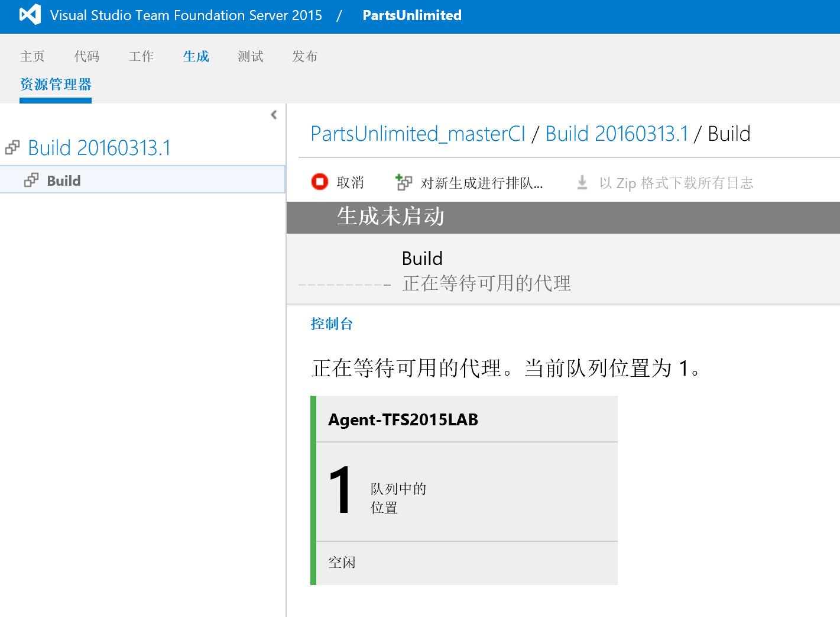Viewport: 840px width, 617px height.
Task: Open the PartsUnlimited_masterCI breadcrumb link
Action: tap(418, 134)
